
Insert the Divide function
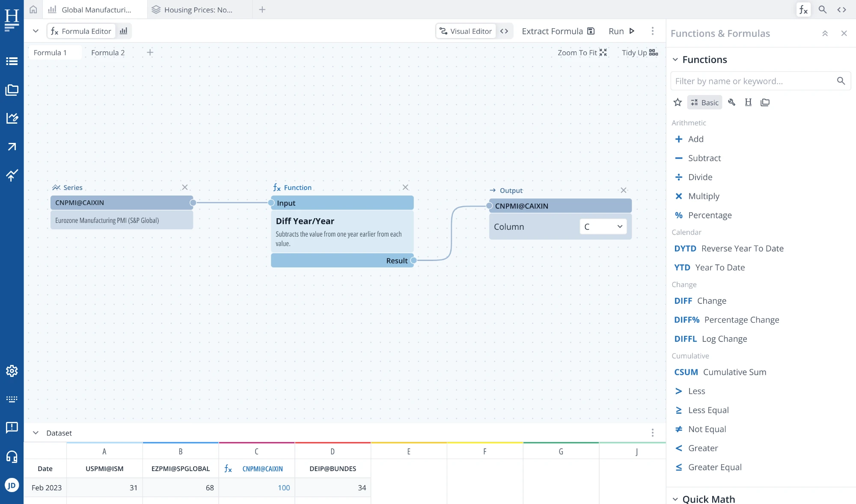click(x=693, y=177)
